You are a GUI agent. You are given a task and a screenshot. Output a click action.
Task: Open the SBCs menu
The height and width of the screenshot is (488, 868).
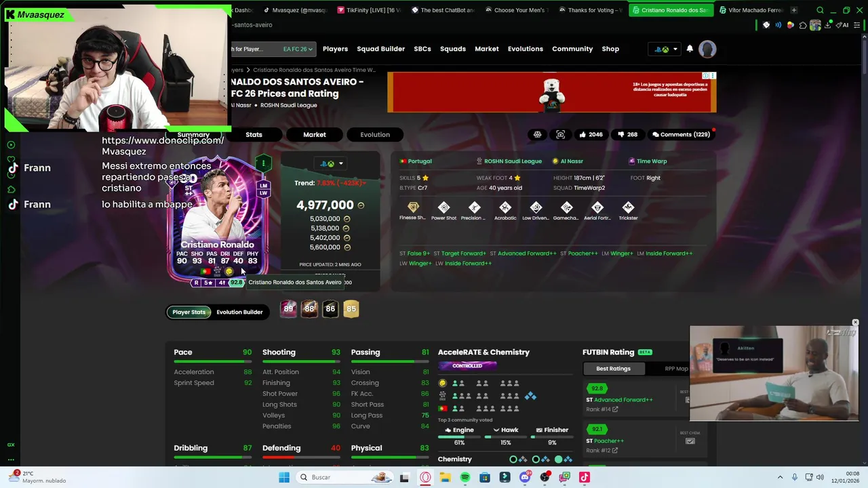422,49
